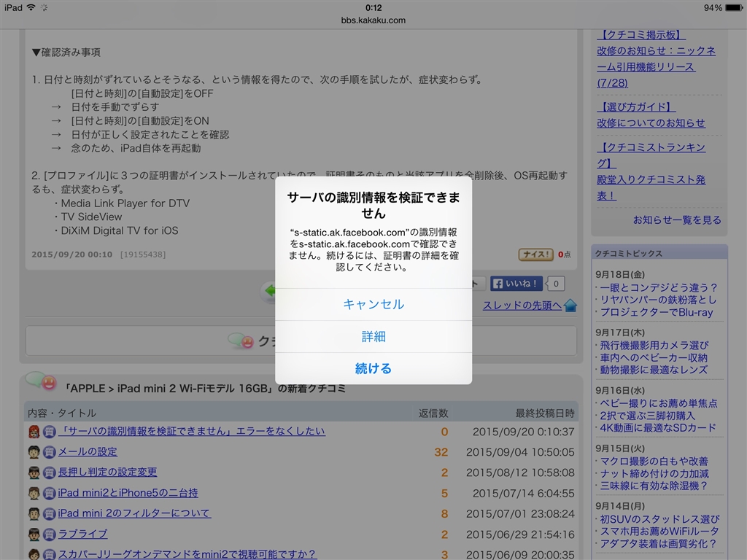
Task: Open thread 「サーバの識別情報を検証できません」エラーをなくしたい
Action: coord(192,431)
